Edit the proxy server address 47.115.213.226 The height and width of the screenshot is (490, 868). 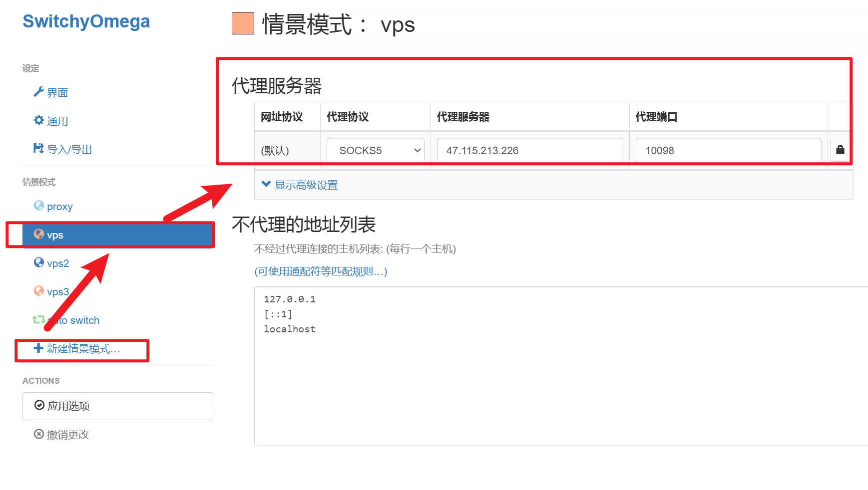coord(530,150)
